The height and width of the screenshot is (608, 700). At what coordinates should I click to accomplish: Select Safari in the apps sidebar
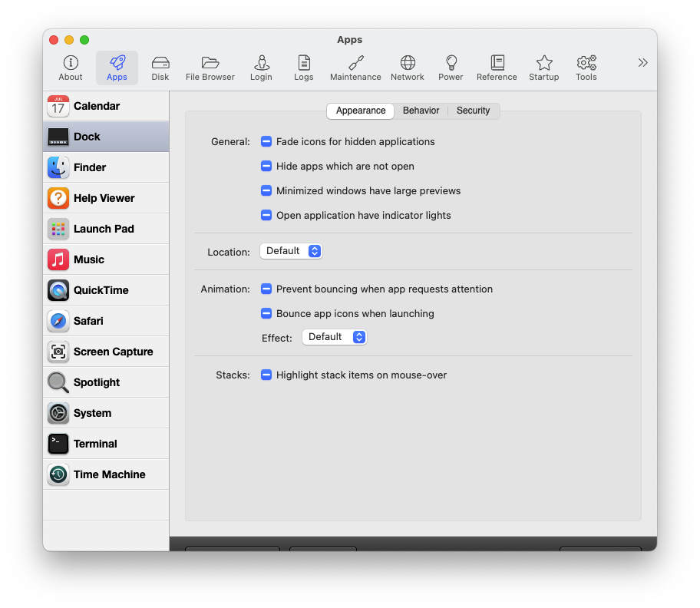tap(106, 321)
